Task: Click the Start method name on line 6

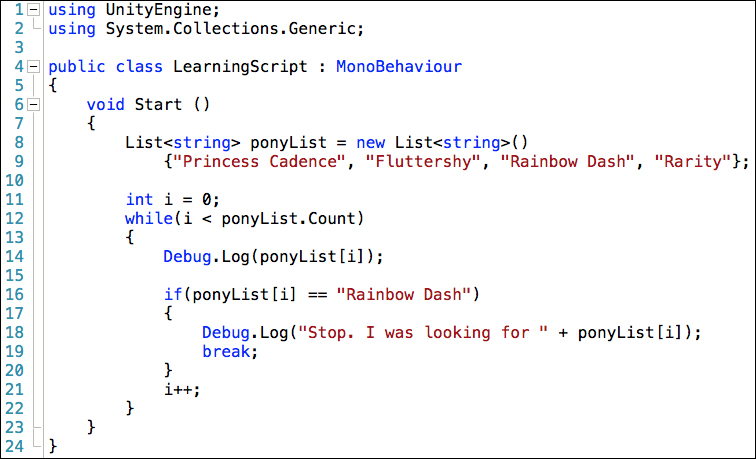Action: coord(158,105)
